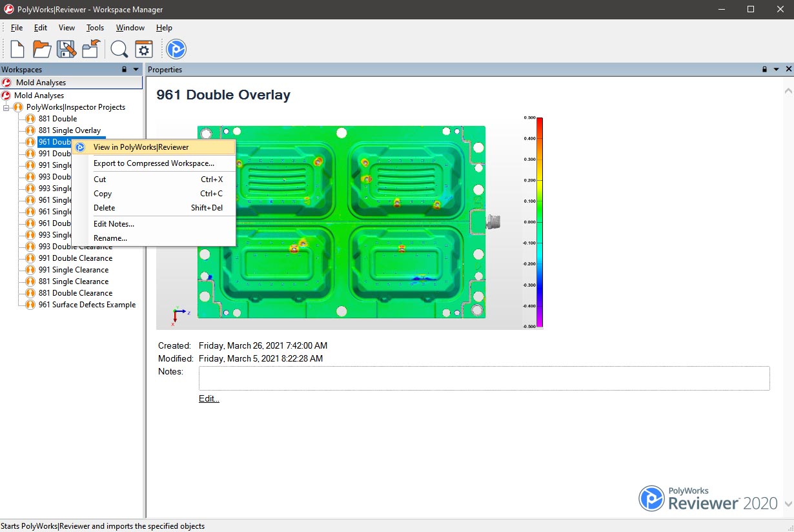Open the Tools menu

(95, 28)
